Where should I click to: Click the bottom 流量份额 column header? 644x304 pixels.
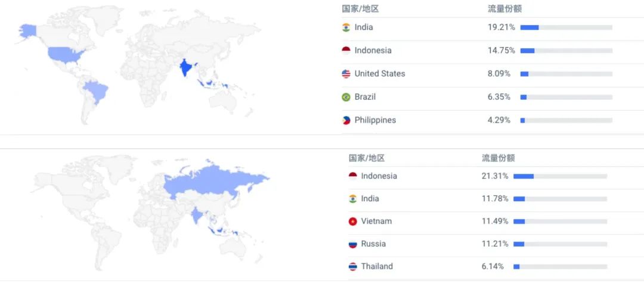tap(498, 158)
